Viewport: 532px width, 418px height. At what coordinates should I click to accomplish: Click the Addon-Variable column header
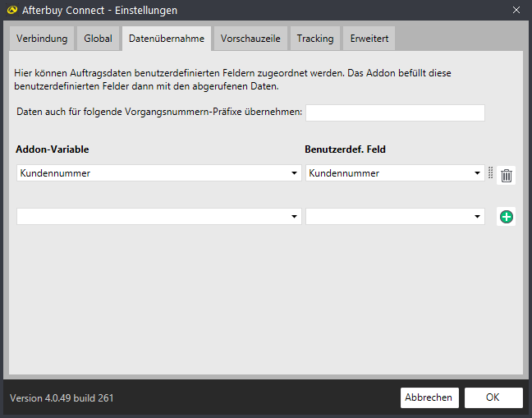(x=53, y=149)
